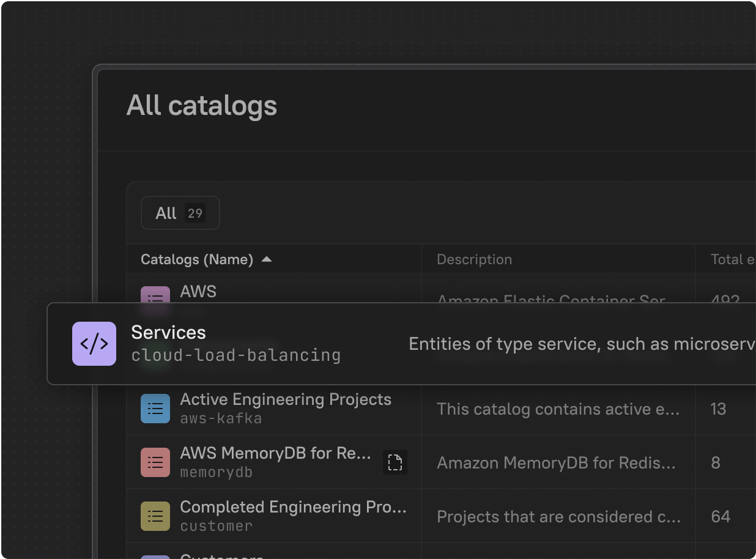This screenshot has height=559, width=756.
Task: Open Completed Engineering Projects catalog
Action: pyautogui.click(x=294, y=507)
